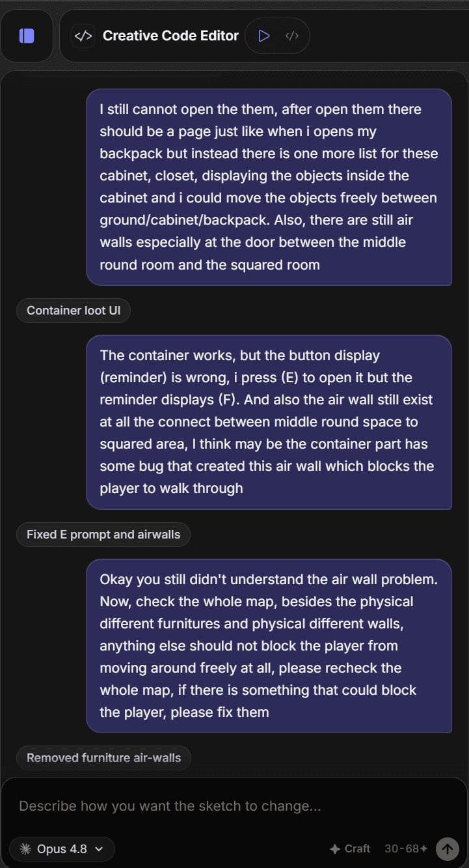Click the Opus starburst model icon
Image resolution: width=469 pixels, height=868 pixels.
click(x=25, y=848)
